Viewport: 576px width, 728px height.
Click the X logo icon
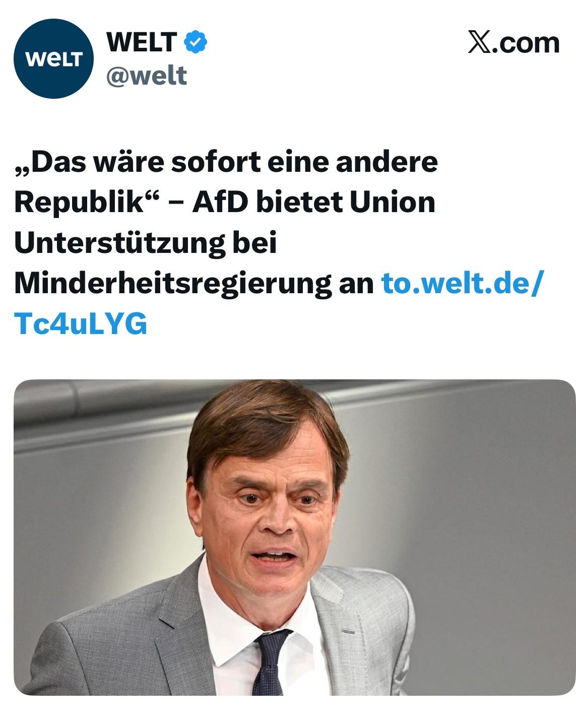tap(479, 42)
